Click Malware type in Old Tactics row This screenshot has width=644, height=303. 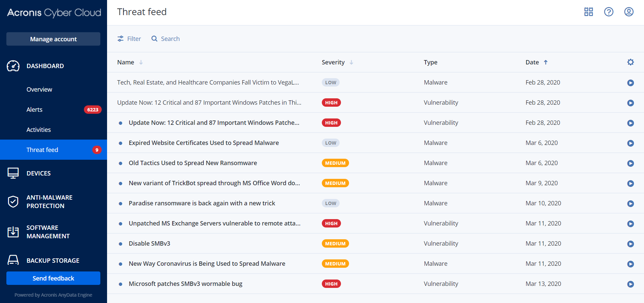(x=435, y=163)
